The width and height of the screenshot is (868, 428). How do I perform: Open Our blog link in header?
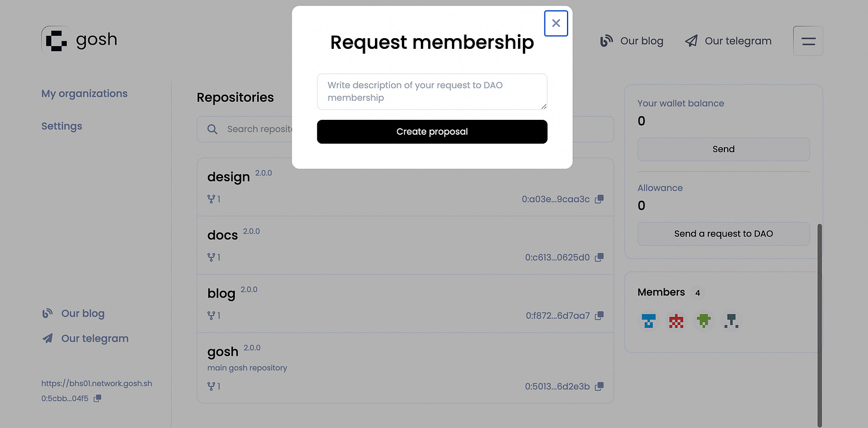[x=631, y=41]
